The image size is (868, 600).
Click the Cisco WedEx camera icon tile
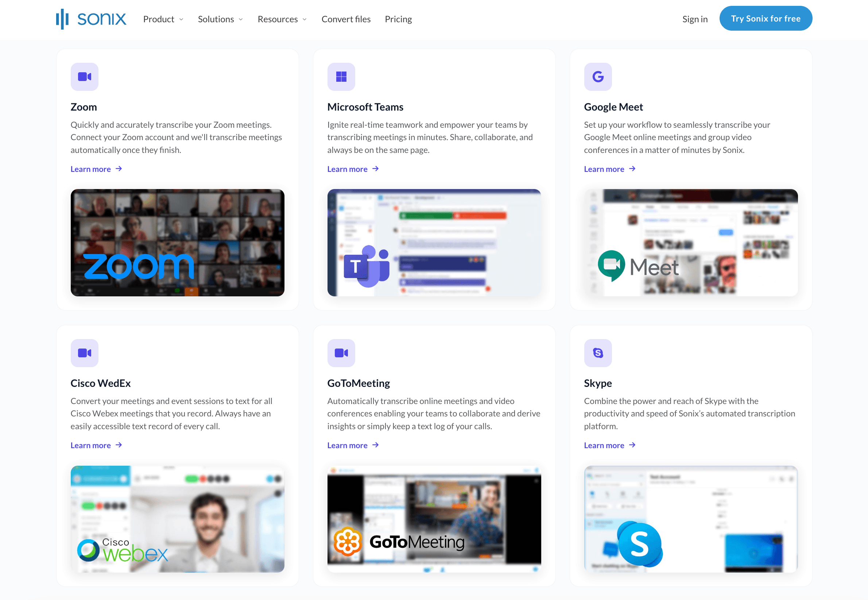[x=85, y=353]
